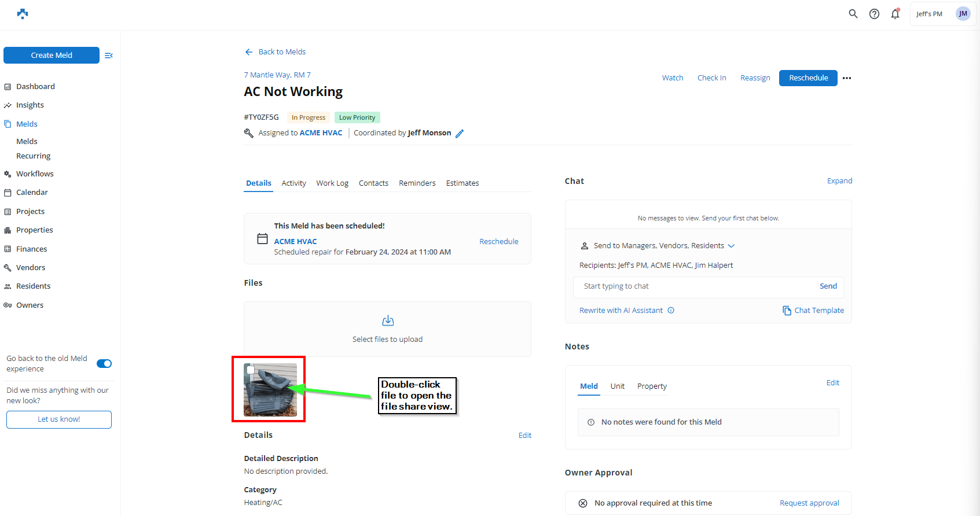Select the Unit notes tab
980x516 pixels.
pos(617,386)
